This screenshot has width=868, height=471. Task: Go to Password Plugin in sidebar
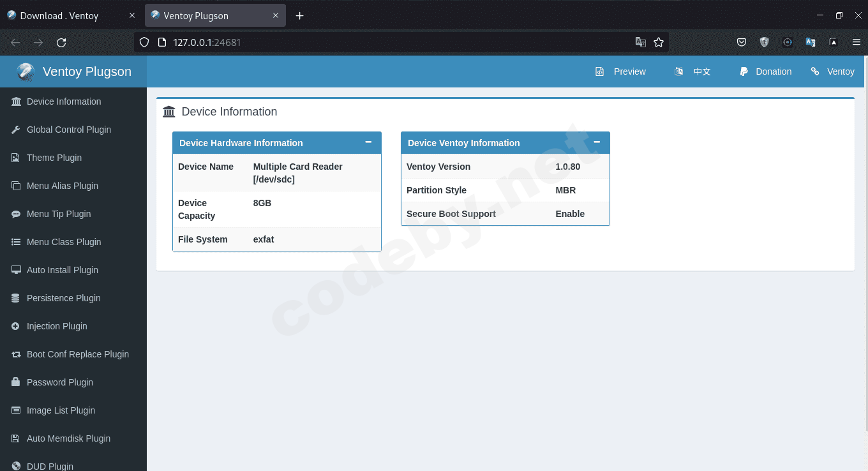click(73, 382)
